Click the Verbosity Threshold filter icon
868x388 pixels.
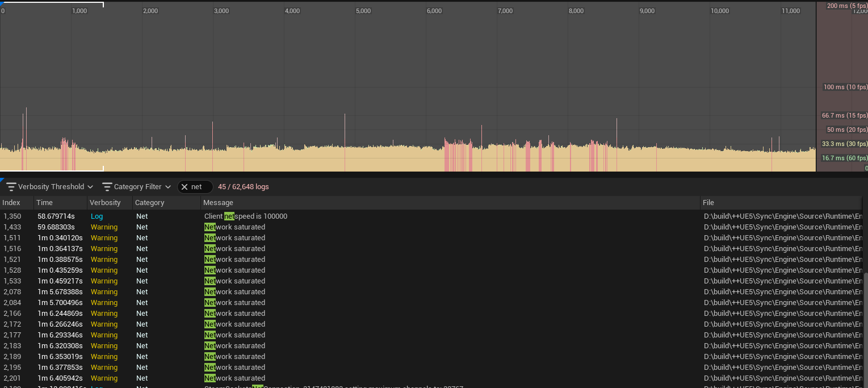point(11,187)
